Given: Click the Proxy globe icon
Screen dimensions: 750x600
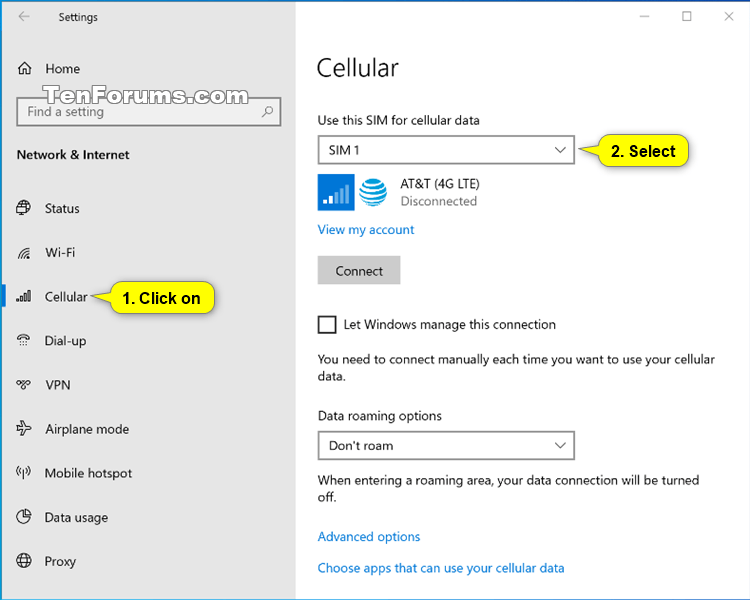Looking at the screenshot, I should pyautogui.click(x=23, y=561).
